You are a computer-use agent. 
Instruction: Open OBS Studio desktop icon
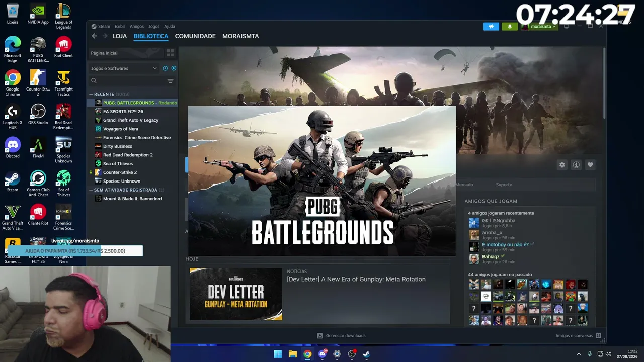[x=38, y=115]
